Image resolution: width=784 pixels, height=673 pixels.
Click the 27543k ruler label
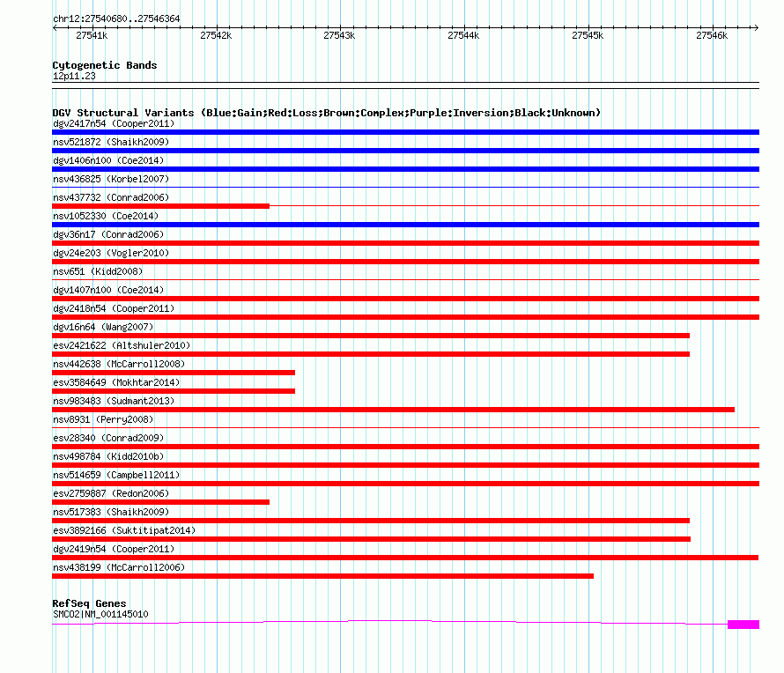pyautogui.click(x=339, y=35)
